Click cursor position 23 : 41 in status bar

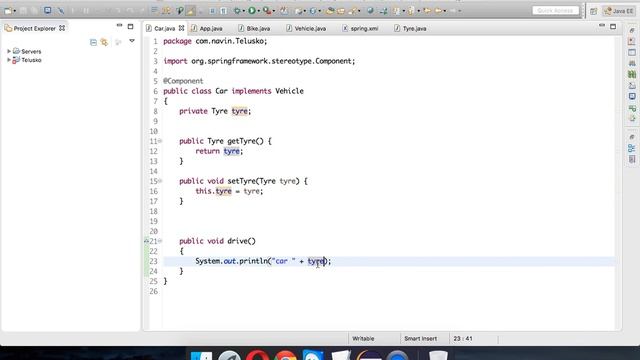[x=463, y=339]
